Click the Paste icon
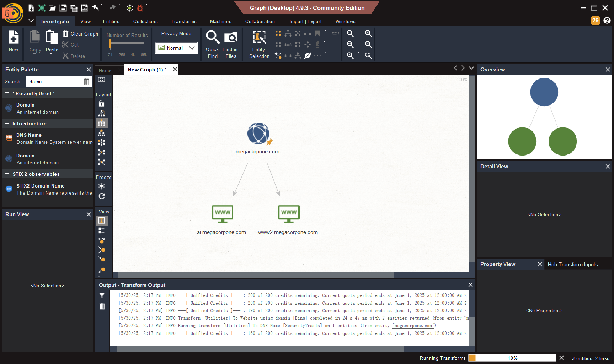This screenshot has height=364, width=614. [x=52, y=38]
